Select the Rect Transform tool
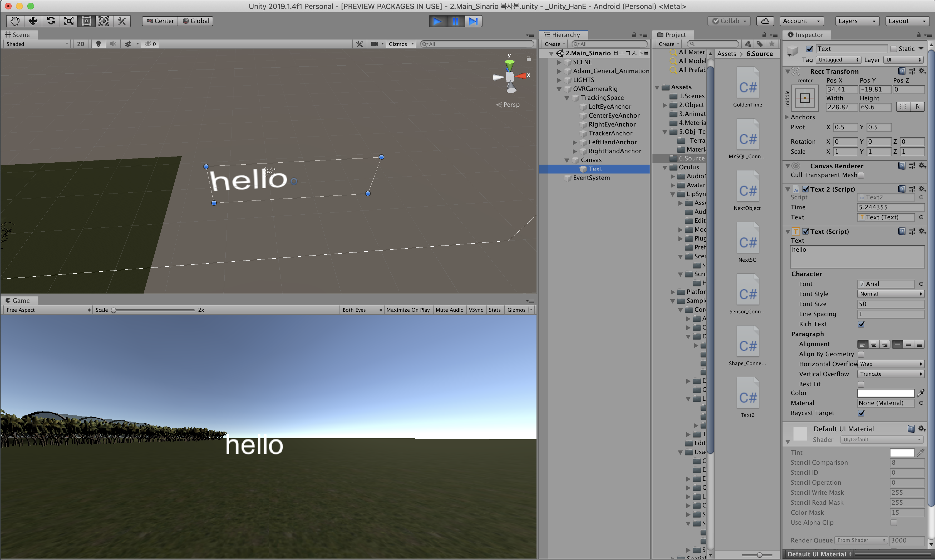The height and width of the screenshot is (560, 935). tap(87, 21)
